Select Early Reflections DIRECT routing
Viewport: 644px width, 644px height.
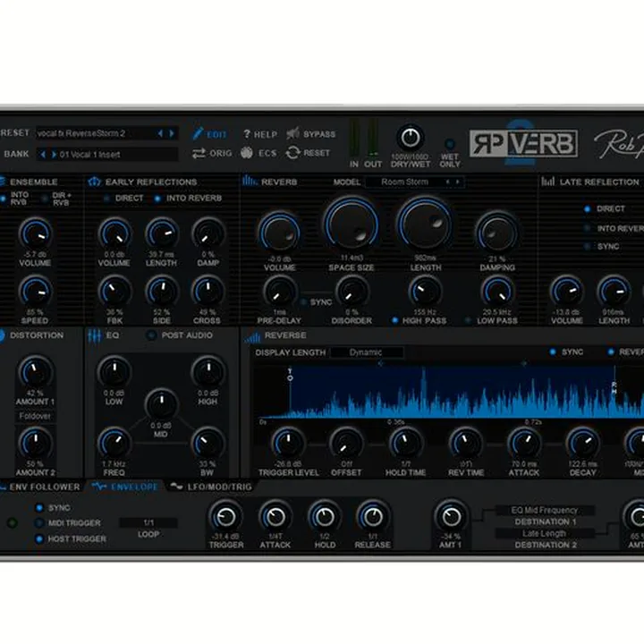[x=106, y=199]
